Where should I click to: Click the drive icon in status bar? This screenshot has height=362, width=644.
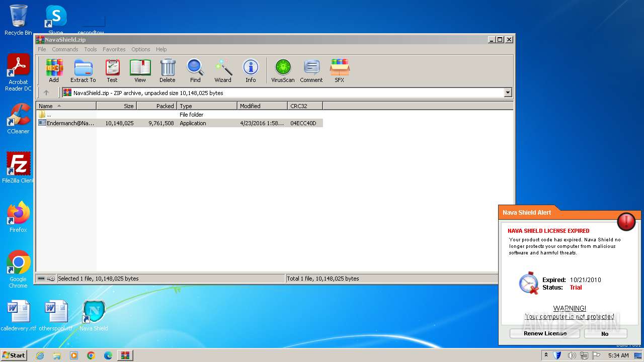[41, 279]
